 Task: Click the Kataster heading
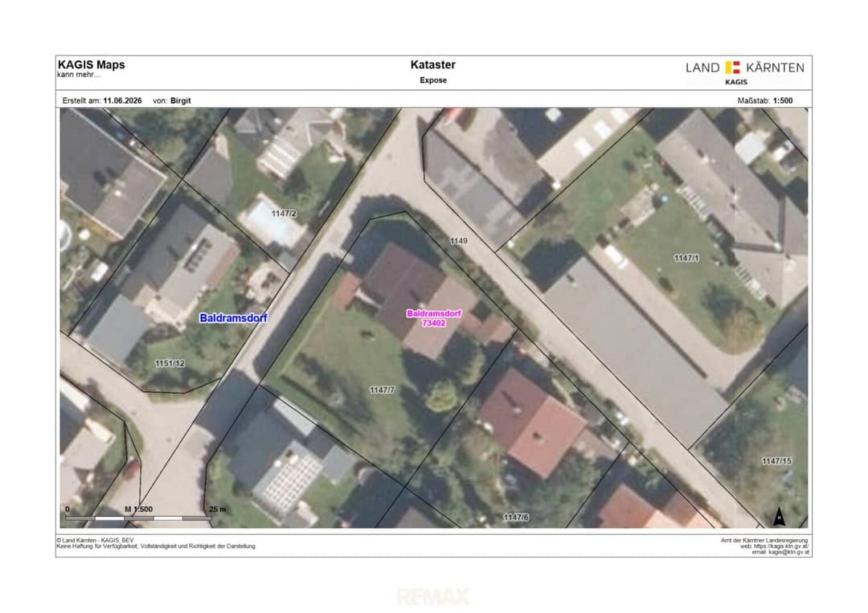433,65
